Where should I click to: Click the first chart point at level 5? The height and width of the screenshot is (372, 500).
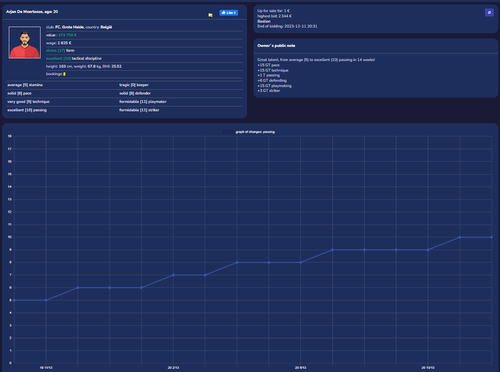[x=14, y=300]
